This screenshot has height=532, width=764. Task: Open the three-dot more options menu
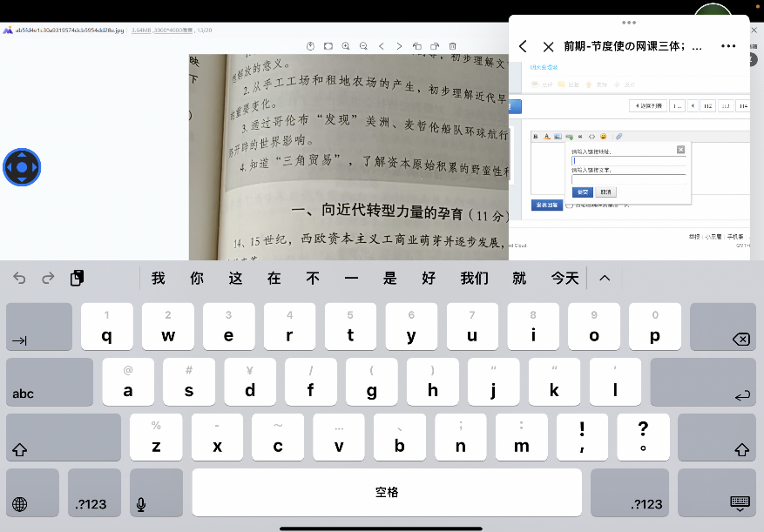click(x=728, y=46)
